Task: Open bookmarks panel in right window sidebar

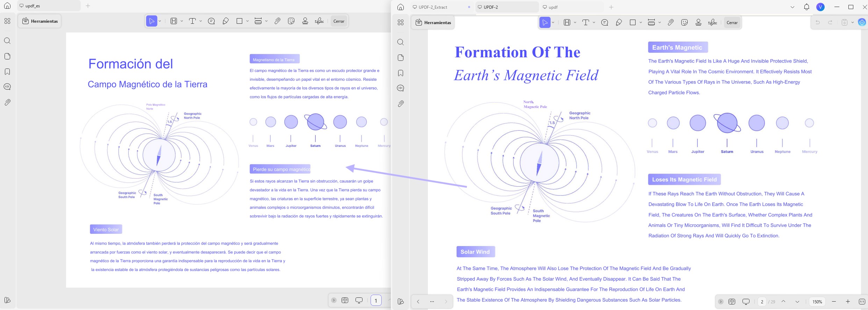Action: [x=401, y=73]
